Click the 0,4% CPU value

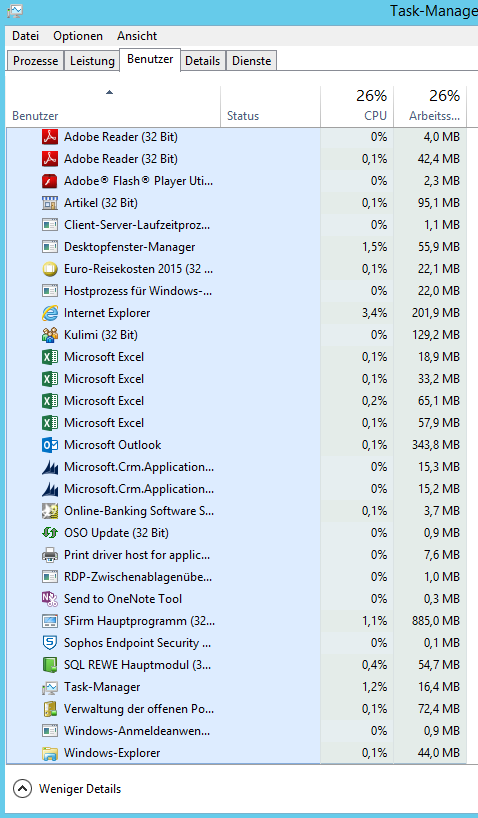point(374,665)
